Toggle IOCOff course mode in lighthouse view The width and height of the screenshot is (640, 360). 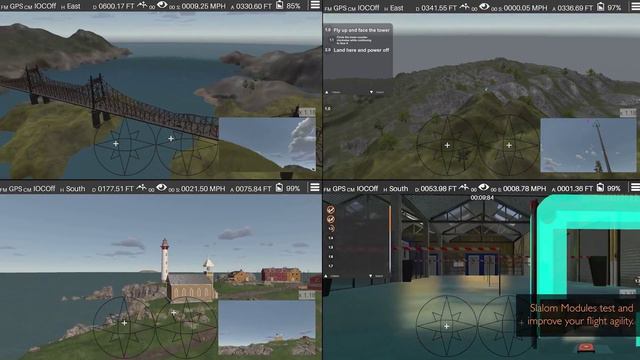[44, 189]
